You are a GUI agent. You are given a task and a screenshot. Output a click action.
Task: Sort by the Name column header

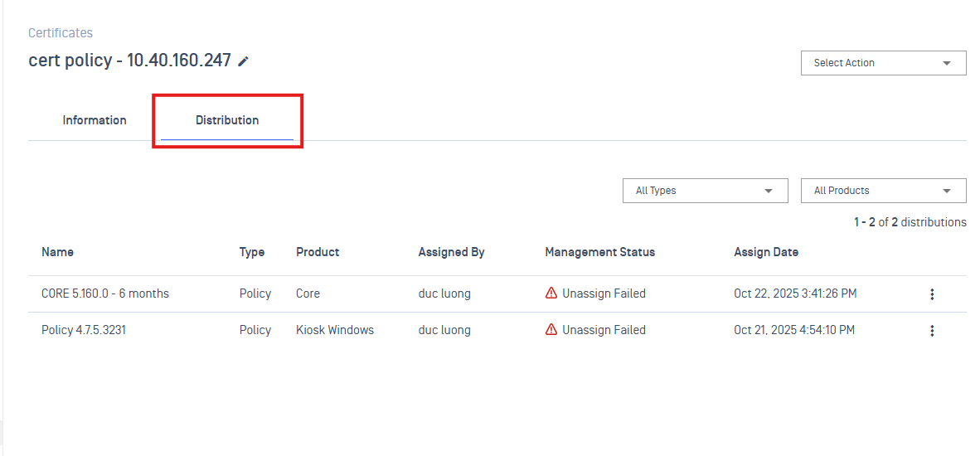point(57,252)
